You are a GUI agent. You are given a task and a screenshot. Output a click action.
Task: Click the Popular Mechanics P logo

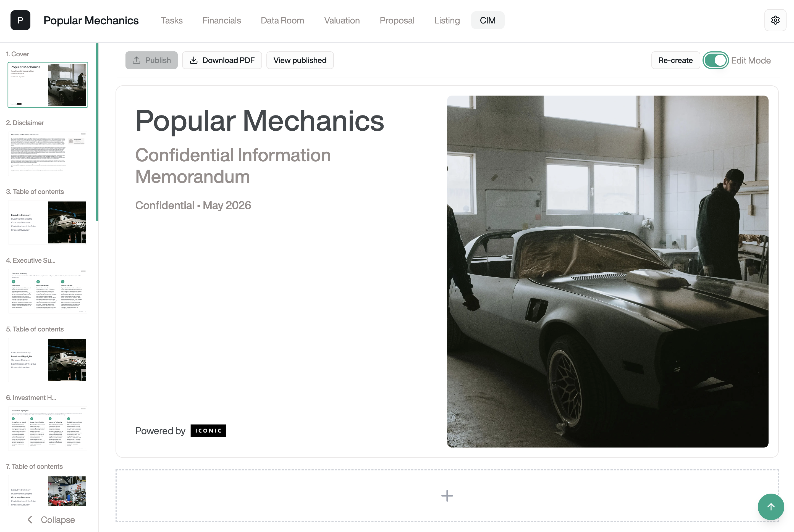20,20
